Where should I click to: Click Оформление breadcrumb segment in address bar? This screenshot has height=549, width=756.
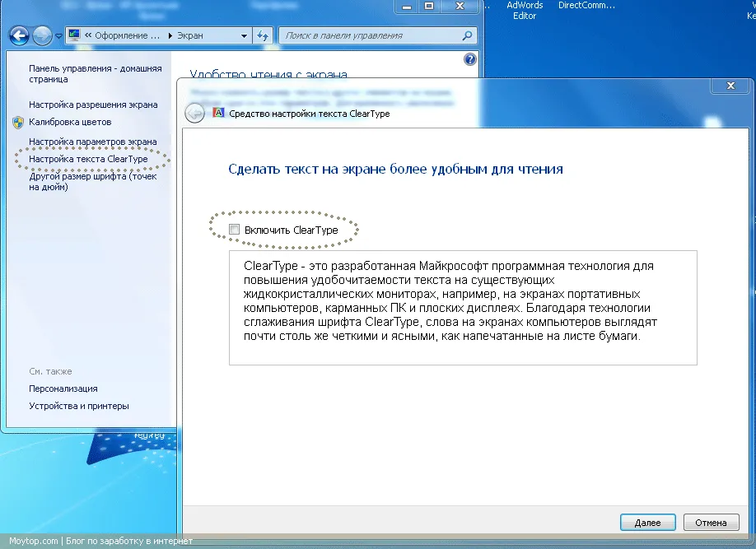pos(128,35)
